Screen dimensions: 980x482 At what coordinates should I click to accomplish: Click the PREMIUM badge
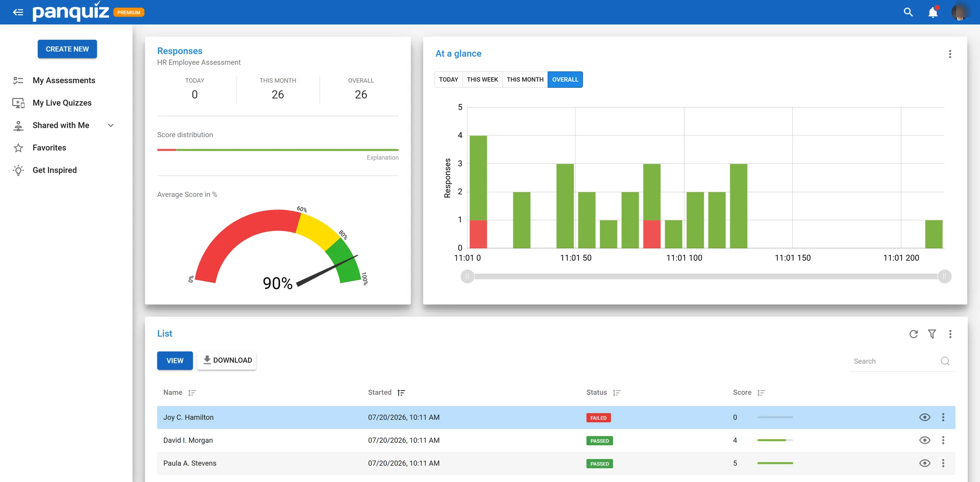(x=129, y=13)
